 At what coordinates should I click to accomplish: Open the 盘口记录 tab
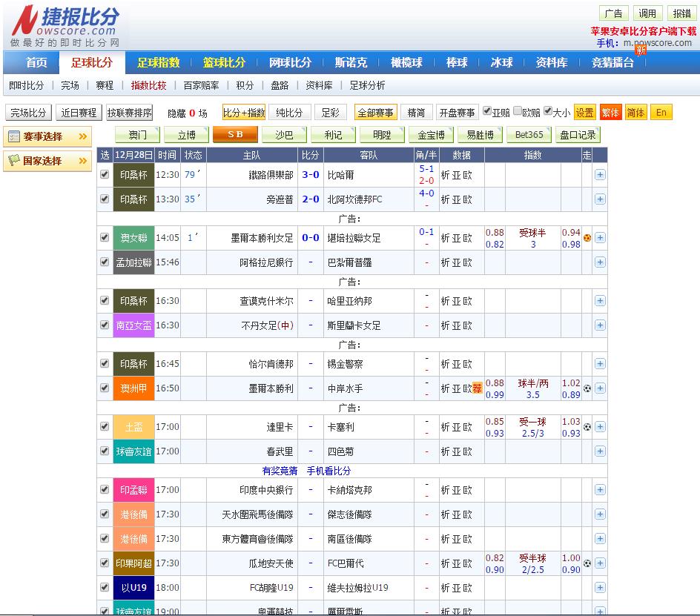(x=578, y=135)
